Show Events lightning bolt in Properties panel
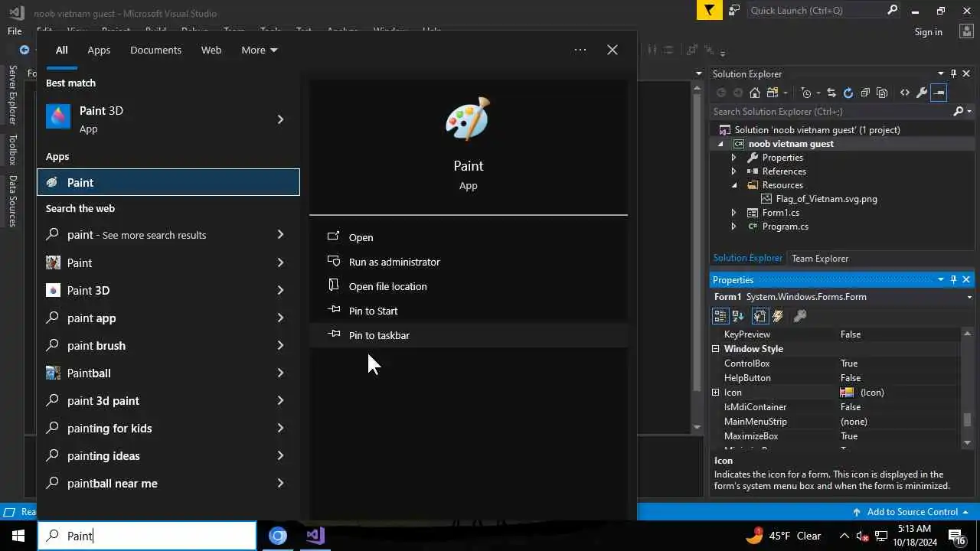The height and width of the screenshot is (551, 980). point(778,316)
